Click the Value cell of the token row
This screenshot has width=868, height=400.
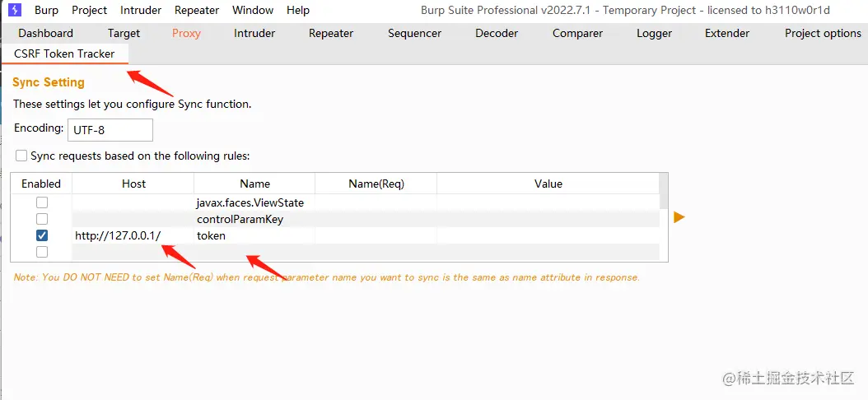coord(548,235)
